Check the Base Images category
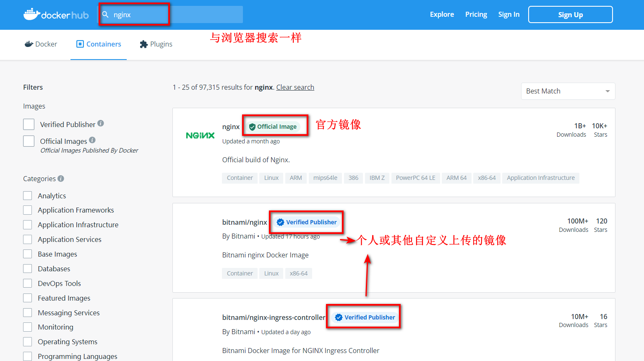This screenshot has width=644, height=361. click(28, 254)
